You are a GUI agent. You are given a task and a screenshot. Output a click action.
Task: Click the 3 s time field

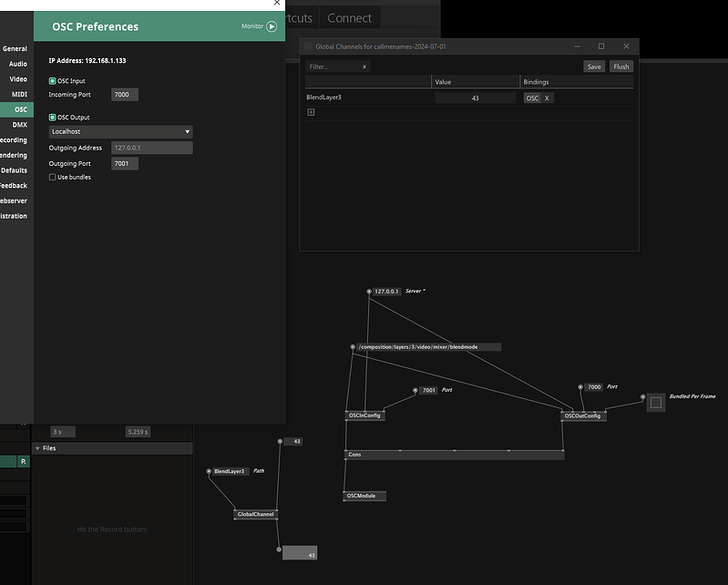[63, 432]
